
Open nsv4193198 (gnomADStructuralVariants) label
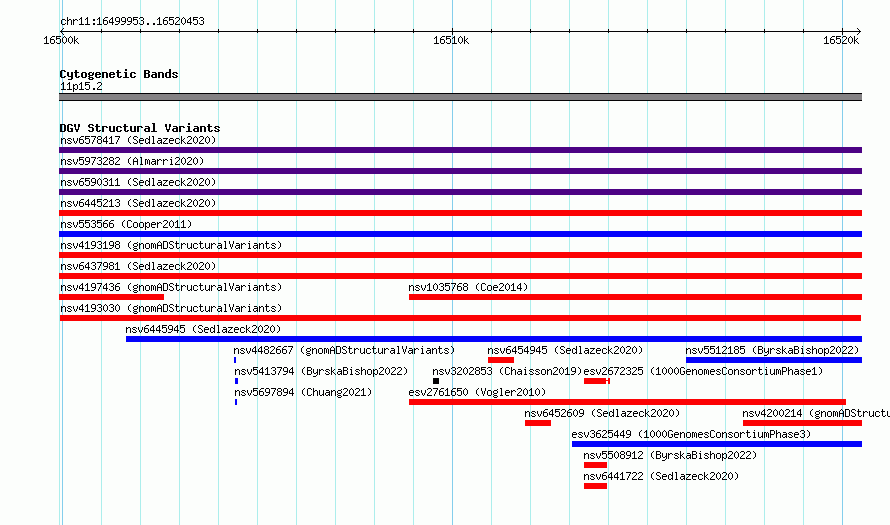171,245
